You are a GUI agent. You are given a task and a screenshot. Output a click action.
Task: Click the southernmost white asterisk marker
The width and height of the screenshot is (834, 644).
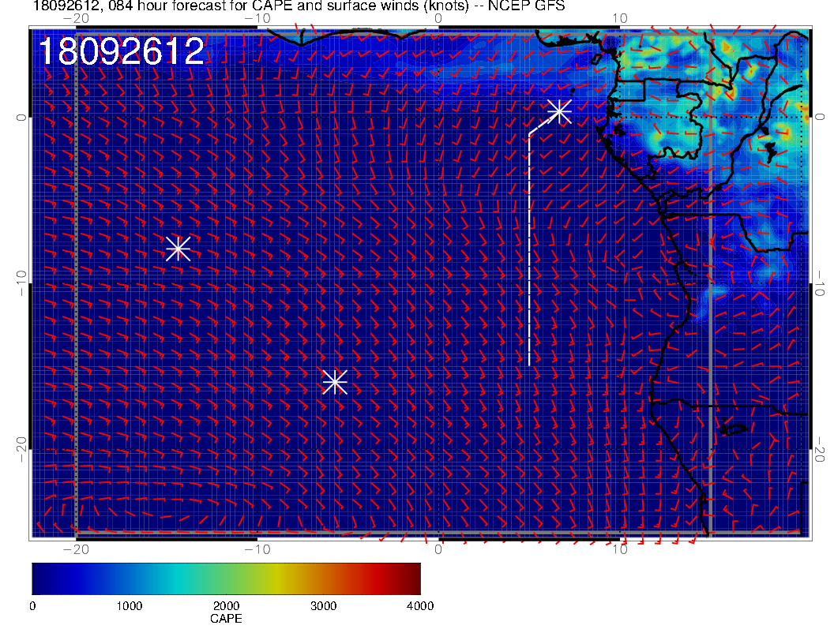(x=335, y=381)
